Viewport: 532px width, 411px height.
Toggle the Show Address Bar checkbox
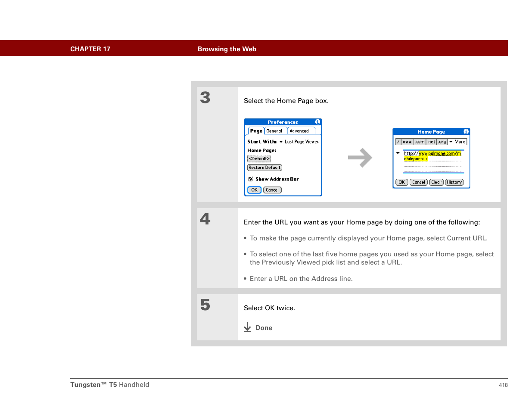pyautogui.click(x=251, y=179)
